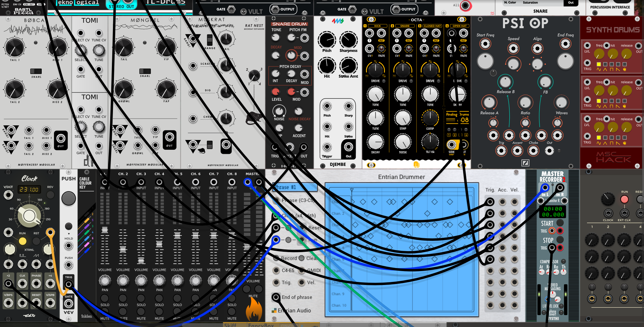The width and height of the screenshot is (644, 327).
Task: Click the KICK DRIVE knob on Octa
Action: coord(375,70)
